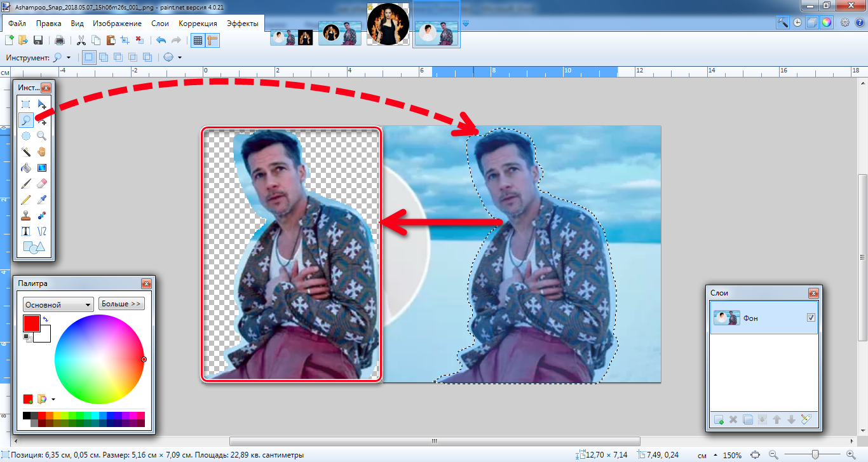Select the Lasso Select tool
Image resolution: width=868 pixels, height=462 pixels.
tap(25, 120)
